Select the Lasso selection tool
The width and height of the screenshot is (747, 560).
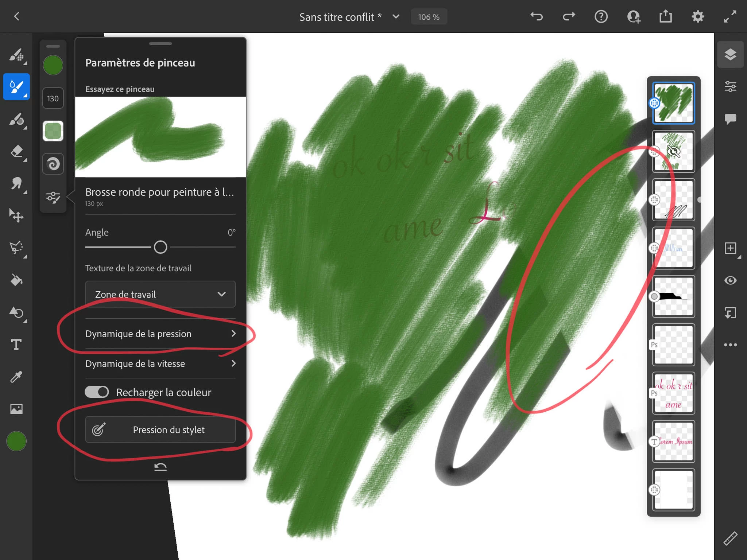pyautogui.click(x=16, y=248)
